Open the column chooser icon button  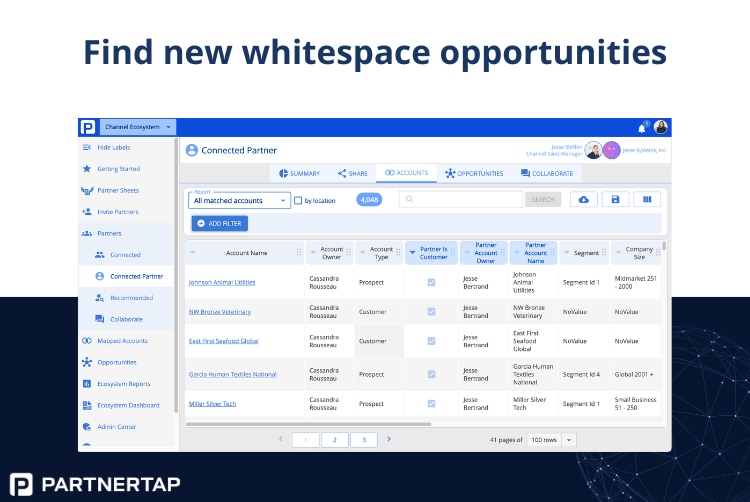[x=647, y=199]
